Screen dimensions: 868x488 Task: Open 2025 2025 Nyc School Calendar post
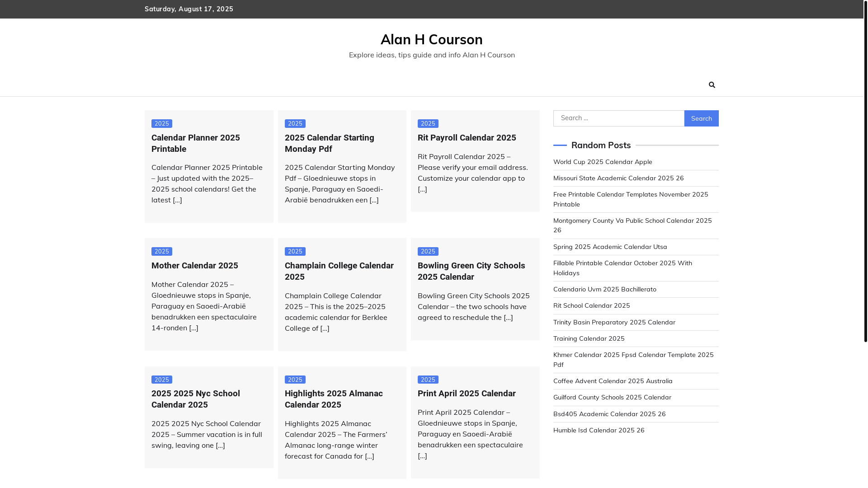pyautogui.click(x=196, y=399)
